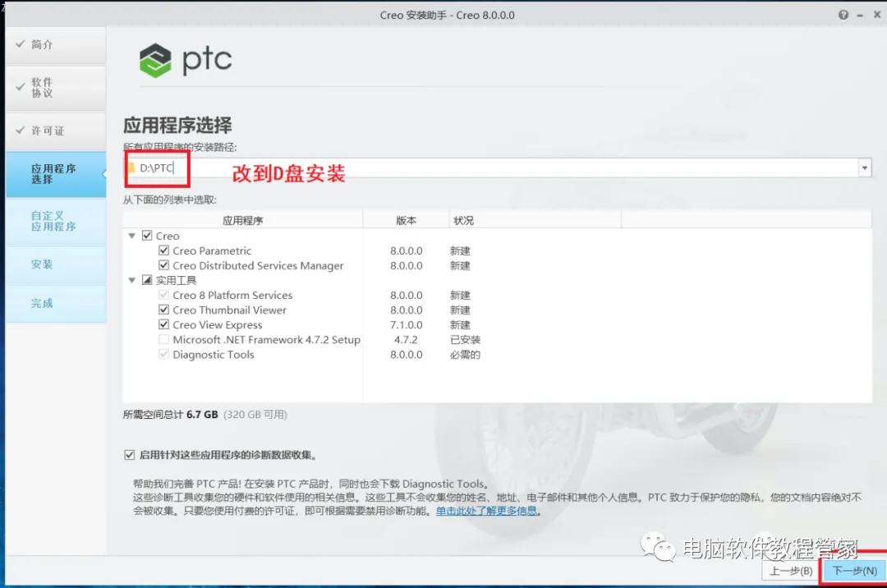Click the ptc logo
This screenshot has width=887, height=588.
click(x=186, y=60)
